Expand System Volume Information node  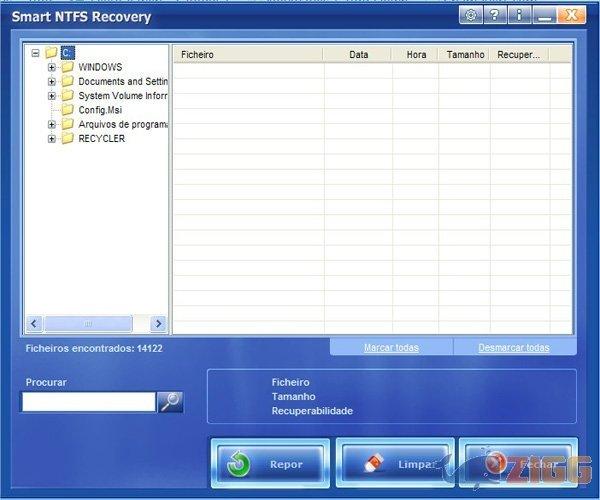point(52,96)
